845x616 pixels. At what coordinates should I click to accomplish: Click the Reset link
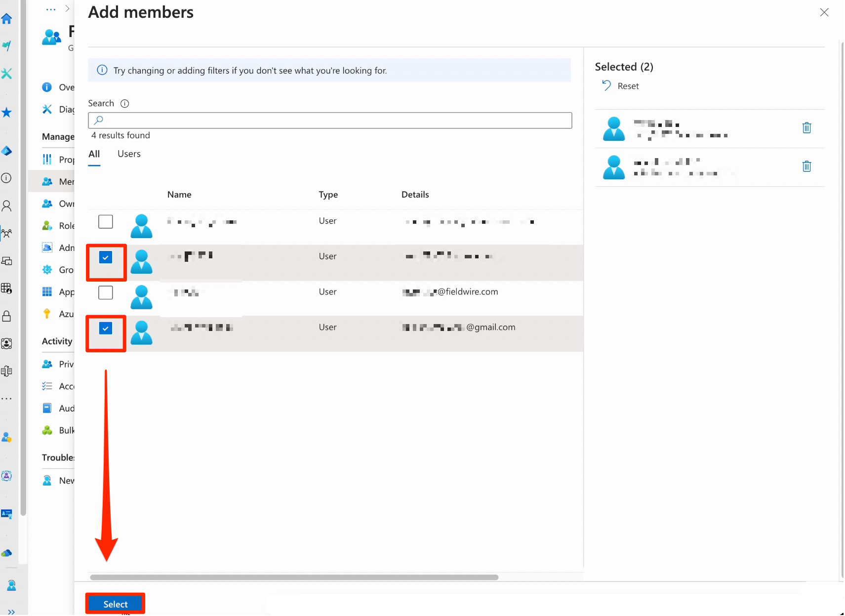coord(621,86)
